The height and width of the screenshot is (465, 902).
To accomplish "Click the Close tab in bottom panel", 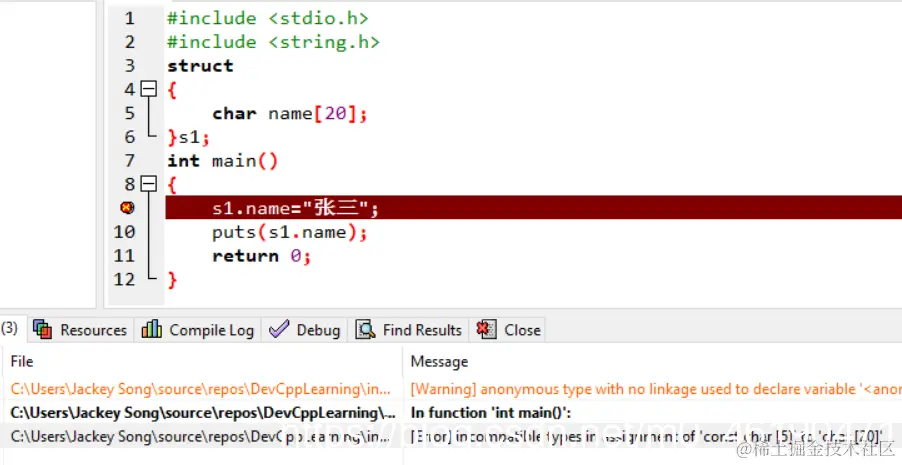I will coord(509,330).
